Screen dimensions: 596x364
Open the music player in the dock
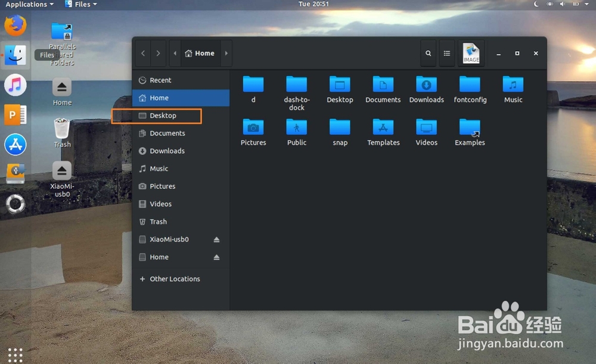15,85
